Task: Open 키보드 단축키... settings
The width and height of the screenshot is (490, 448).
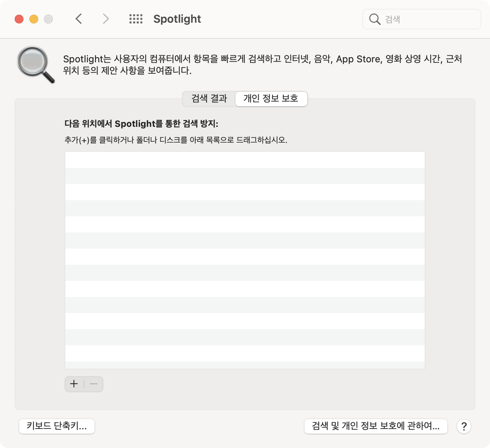Action: point(57,426)
